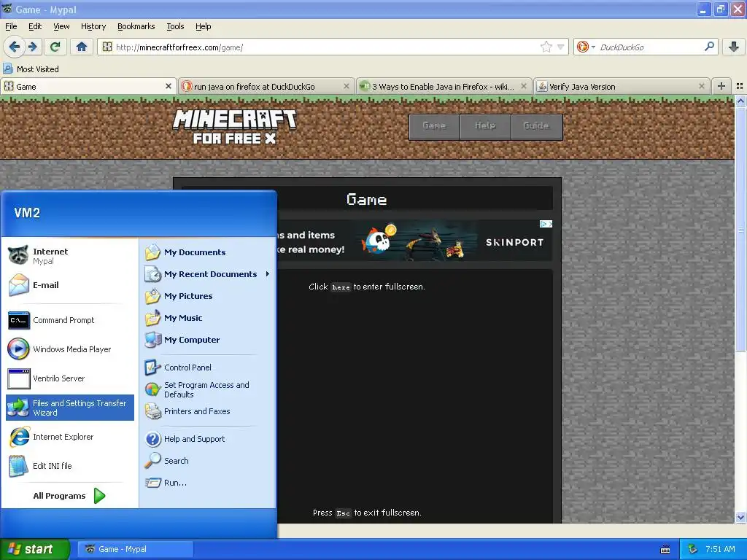Open downloads with the down-arrow icon
Image resolution: width=747 pixels, height=560 pixels.
point(734,47)
